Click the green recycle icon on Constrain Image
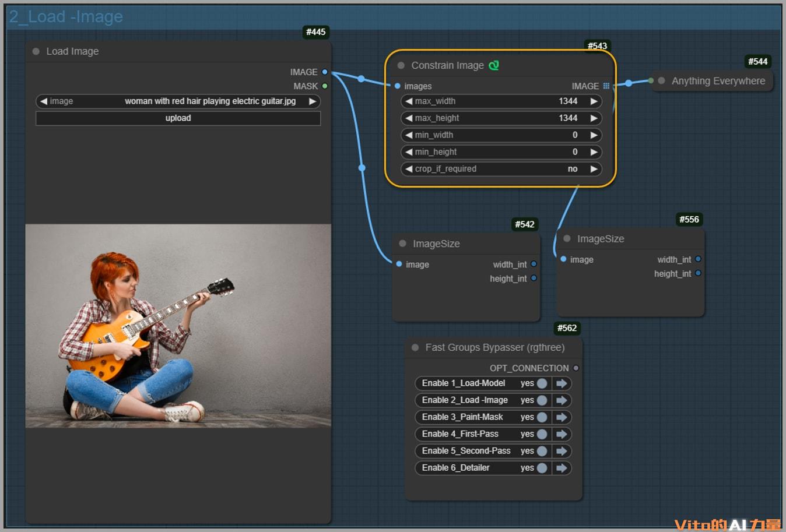This screenshot has width=786, height=532. (x=494, y=65)
